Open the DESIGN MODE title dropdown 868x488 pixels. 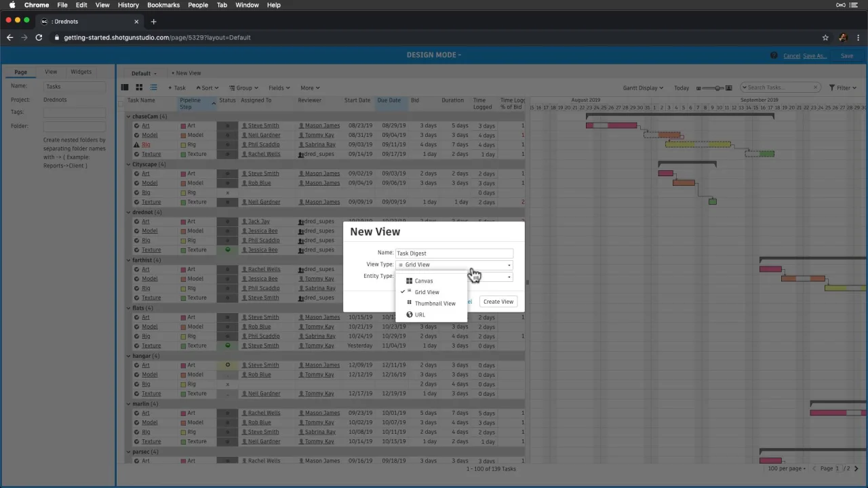[x=434, y=55]
